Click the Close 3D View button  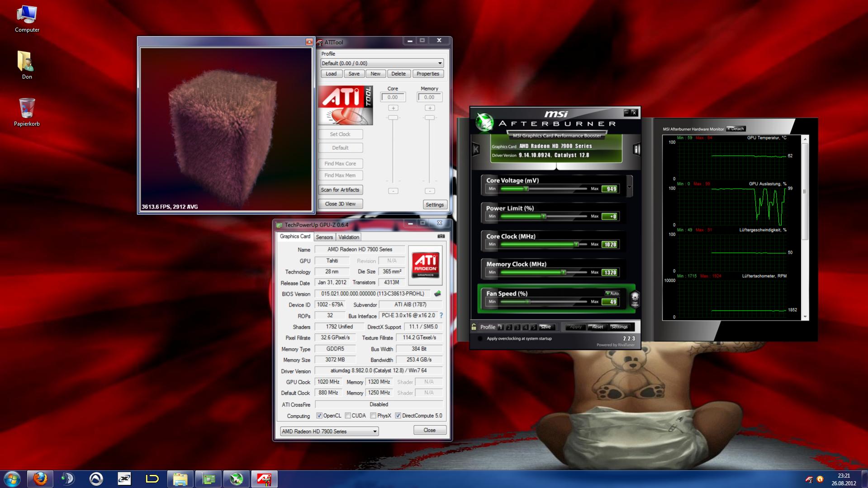(x=340, y=204)
